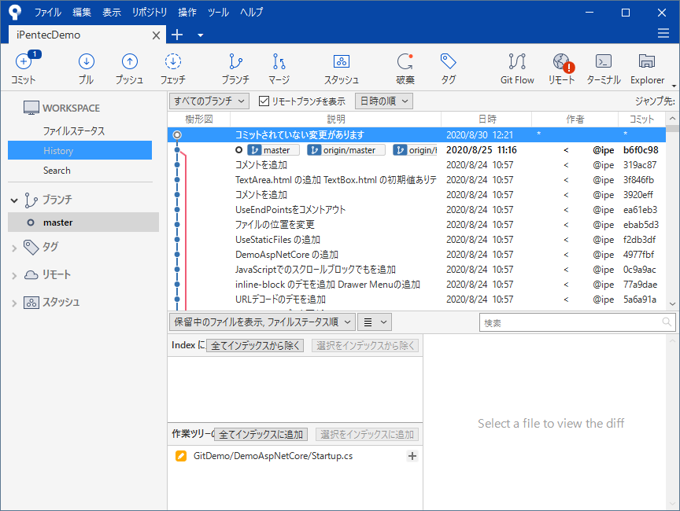Click the commit list scrollbar up arrow
The width and height of the screenshot is (680, 511).
tap(672, 118)
